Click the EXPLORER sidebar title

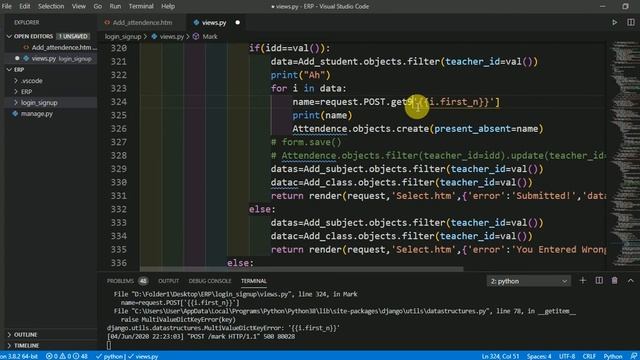(27, 22)
